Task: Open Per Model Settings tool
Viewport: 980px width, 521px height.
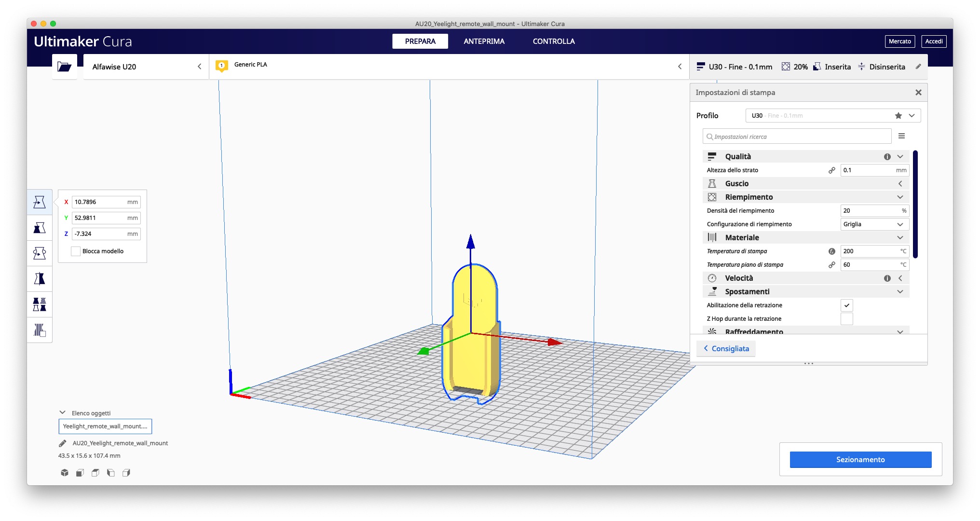Action: pyautogui.click(x=40, y=304)
